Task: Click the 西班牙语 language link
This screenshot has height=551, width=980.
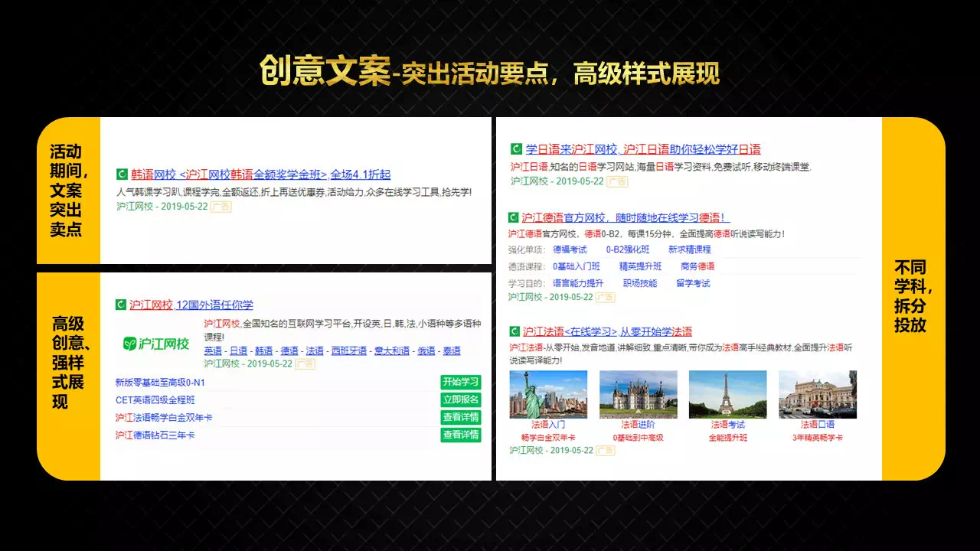Action: tap(349, 351)
